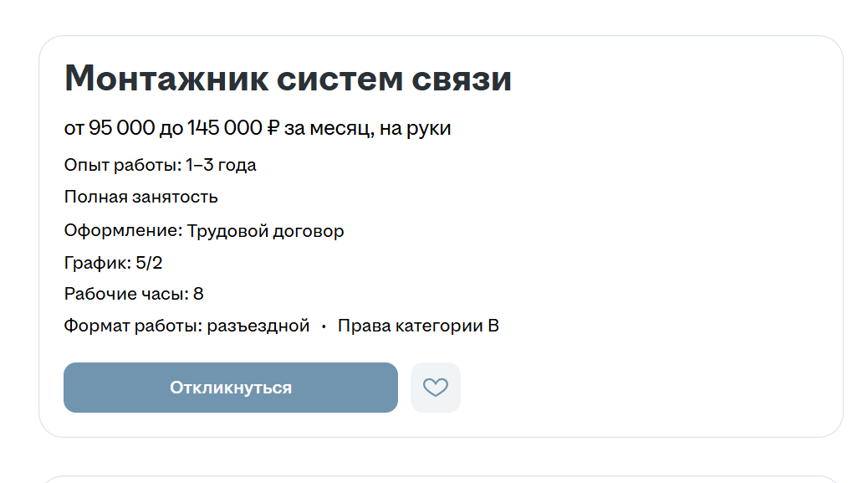The width and height of the screenshot is (868, 483).
Task: Select the salary line starting от 95 000
Action: pyautogui.click(x=258, y=128)
